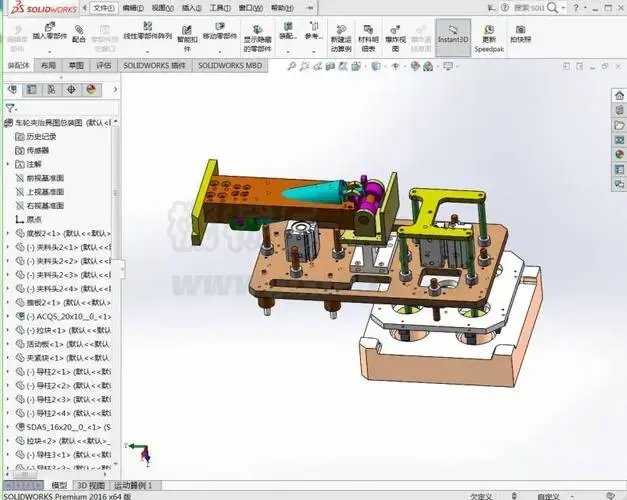Expand the (-) 夹料头2<1> component node
Screen dimensions: 627x500
8,247
